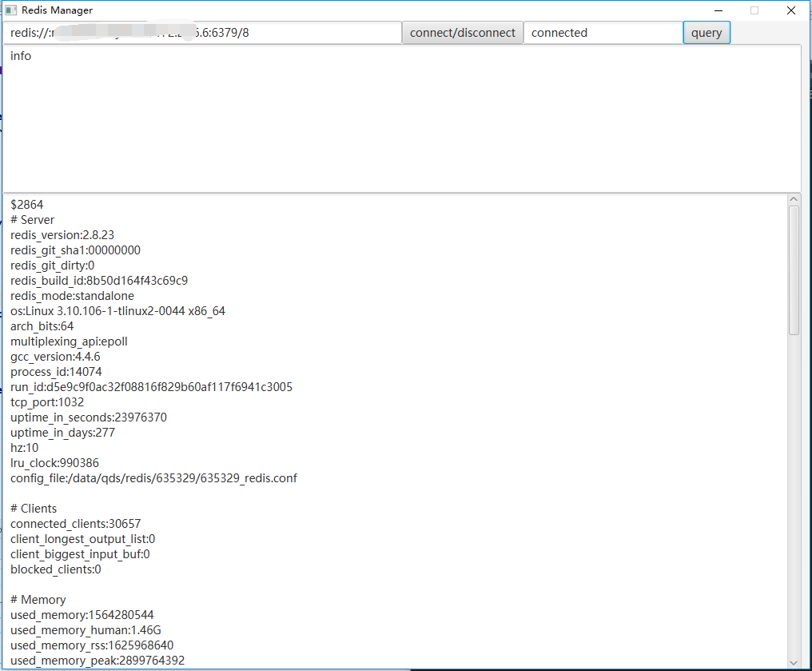The image size is (812, 671).
Task: Click the gcc_version:4.4.6 line
Action: (x=55, y=357)
